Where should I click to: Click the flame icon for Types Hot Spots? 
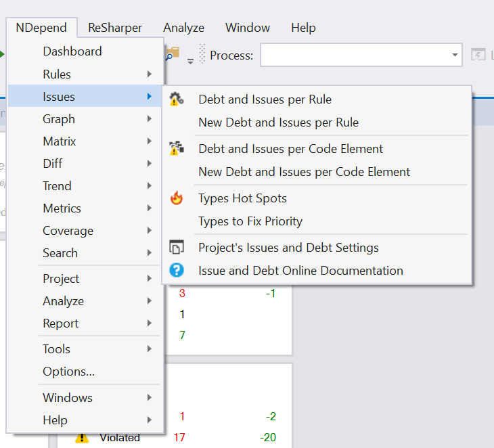pos(177,198)
